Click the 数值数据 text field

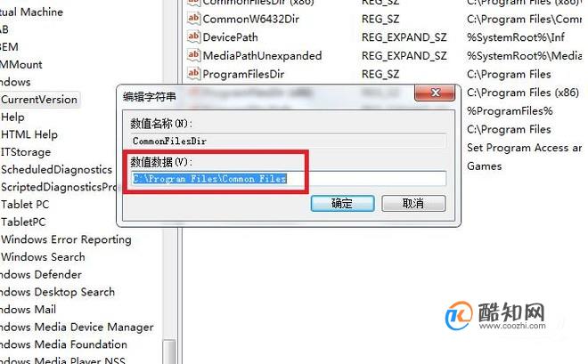click(x=289, y=179)
